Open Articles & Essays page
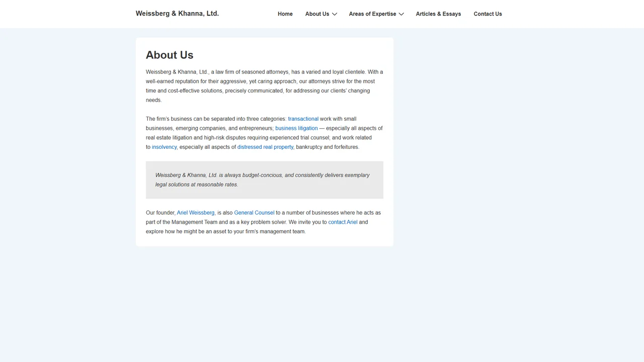The image size is (644, 362). tap(438, 14)
